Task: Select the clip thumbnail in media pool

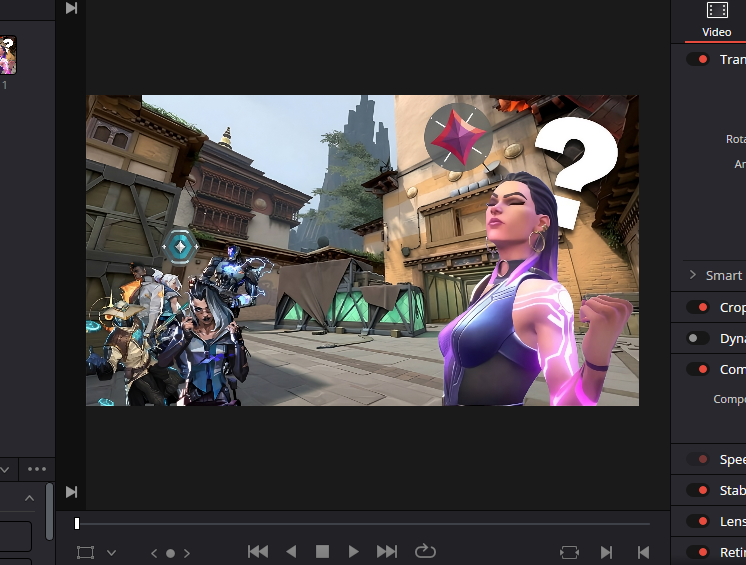Action: click(x=8, y=55)
